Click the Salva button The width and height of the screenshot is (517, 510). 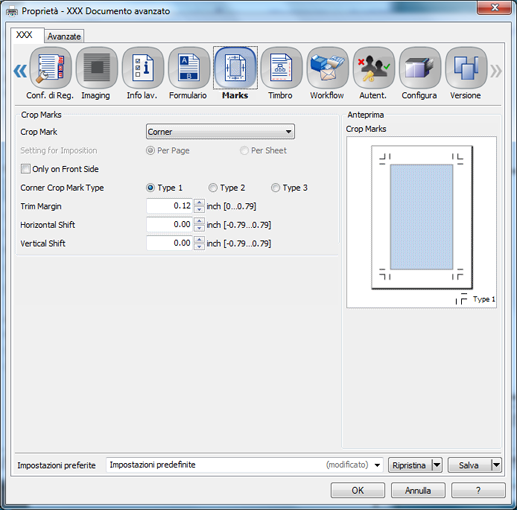coord(469,465)
